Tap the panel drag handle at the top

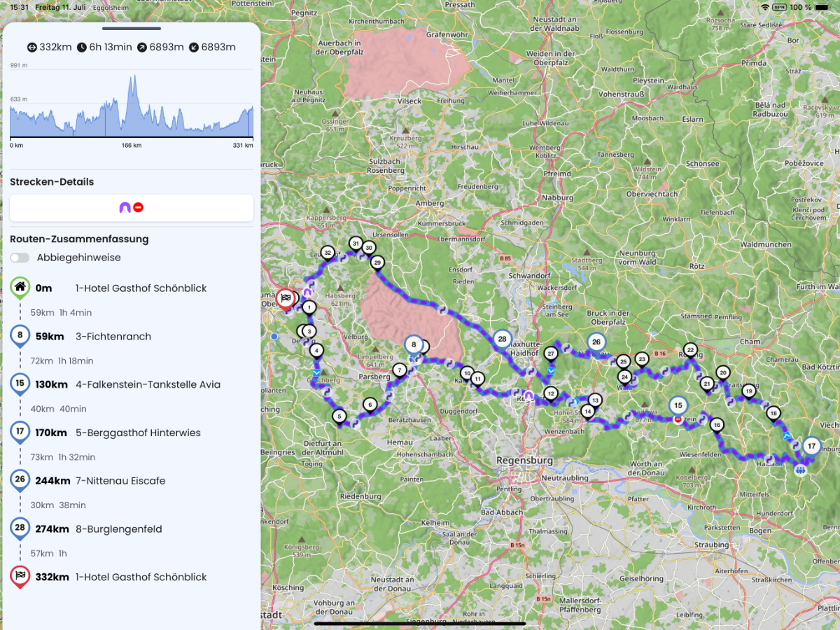click(x=132, y=29)
